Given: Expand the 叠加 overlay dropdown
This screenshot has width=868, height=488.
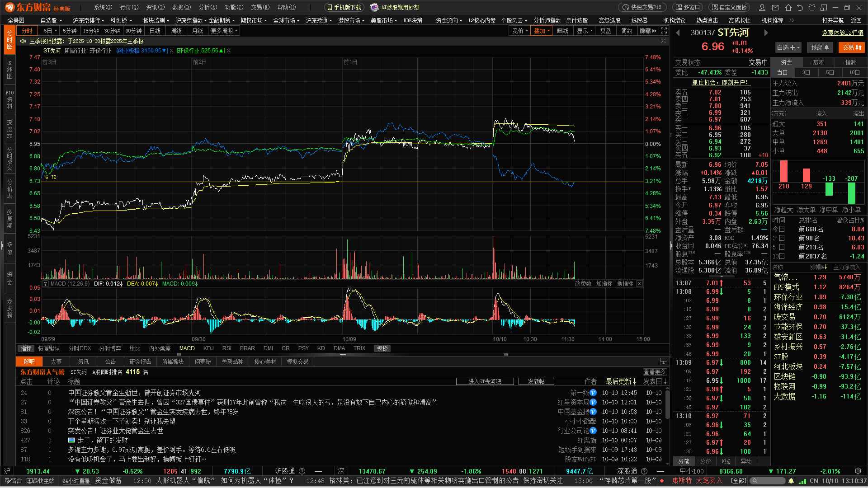Looking at the screenshot, I should pos(542,31).
